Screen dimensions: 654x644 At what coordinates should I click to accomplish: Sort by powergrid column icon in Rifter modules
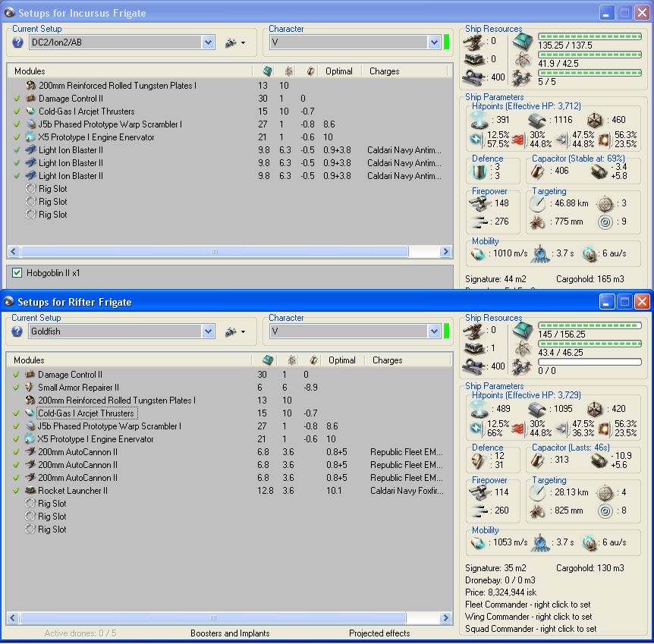point(292,360)
